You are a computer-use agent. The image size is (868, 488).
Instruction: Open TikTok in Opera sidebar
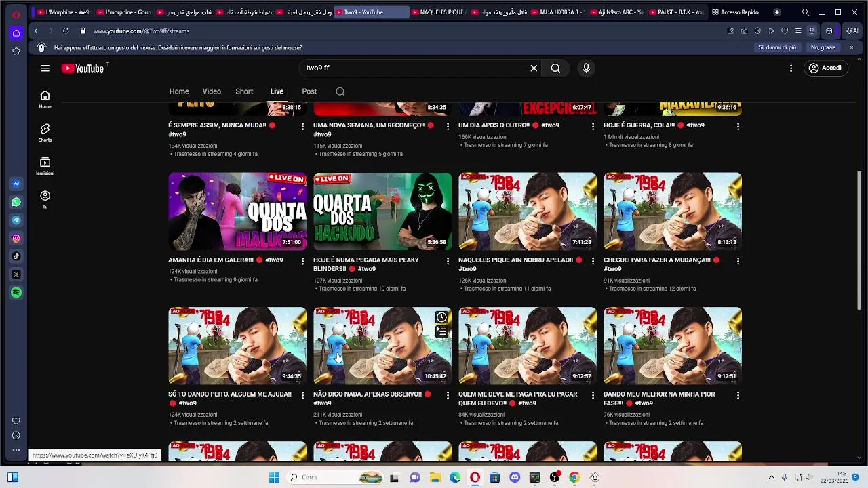pyautogui.click(x=16, y=256)
